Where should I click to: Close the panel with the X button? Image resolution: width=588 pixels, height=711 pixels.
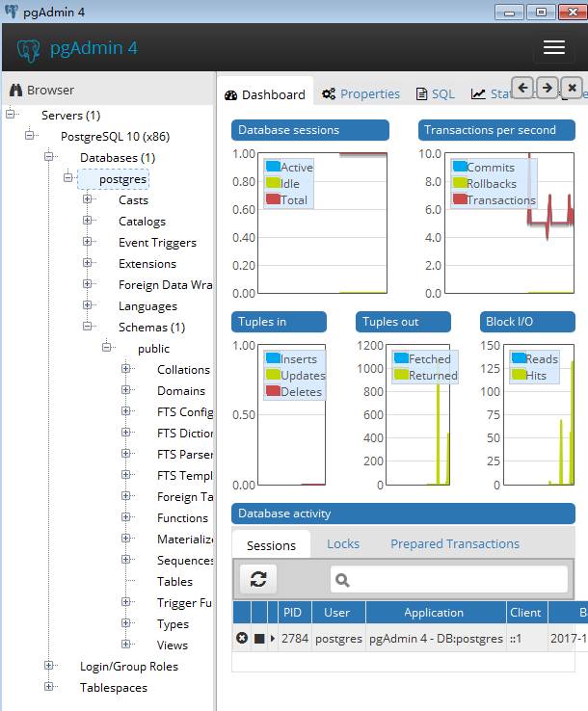point(572,88)
